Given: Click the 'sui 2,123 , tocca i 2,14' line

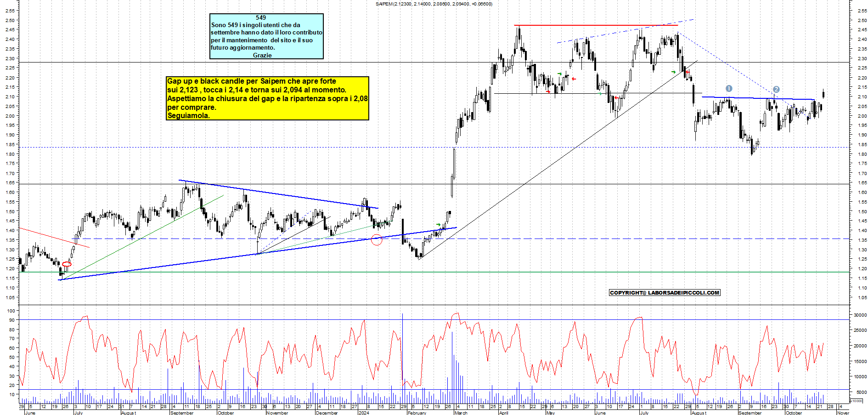Looking at the screenshot, I should [x=257, y=90].
